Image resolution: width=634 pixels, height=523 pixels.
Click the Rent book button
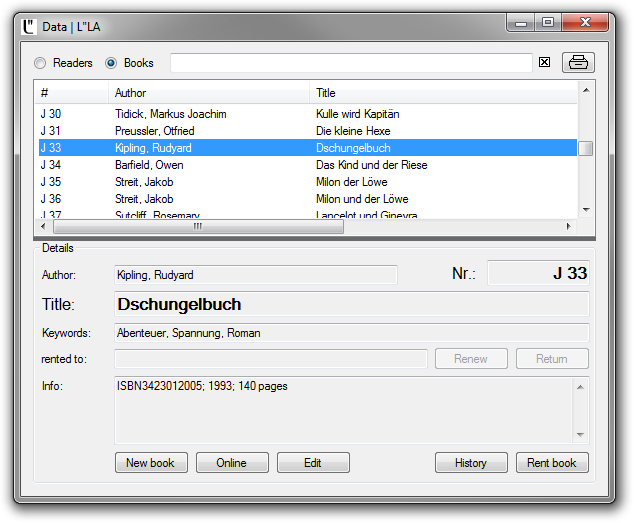(552, 463)
